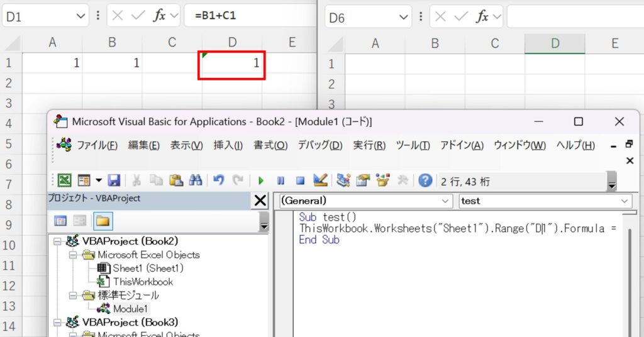The width and height of the screenshot is (644, 337).
Task: Open the ウィンドウ(W) menu
Action: click(519, 145)
